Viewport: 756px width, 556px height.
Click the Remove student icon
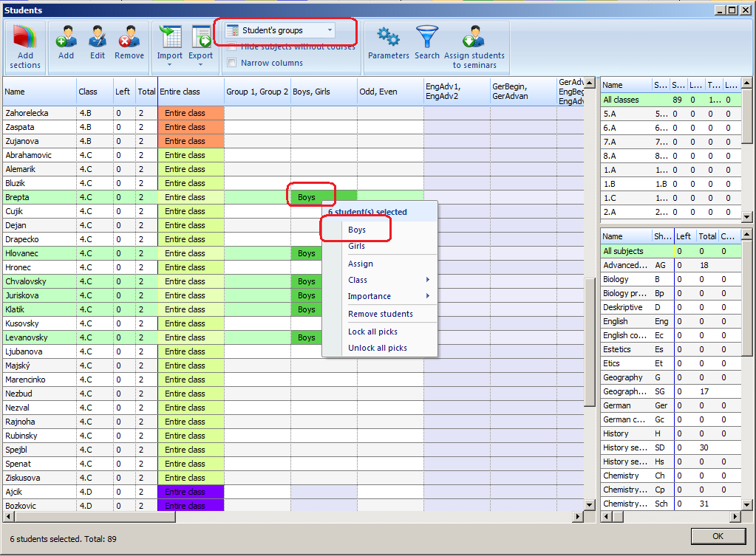point(129,37)
